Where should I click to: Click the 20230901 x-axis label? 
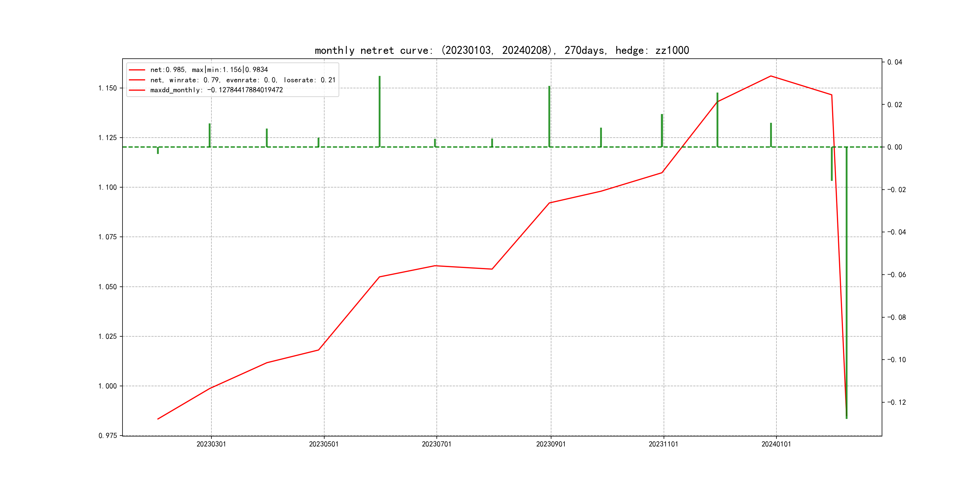click(x=550, y=444)
